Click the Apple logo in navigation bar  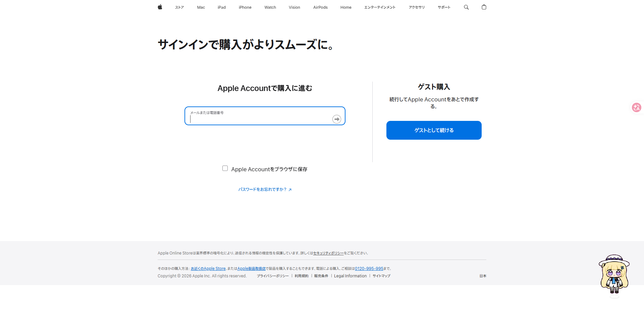160,7
